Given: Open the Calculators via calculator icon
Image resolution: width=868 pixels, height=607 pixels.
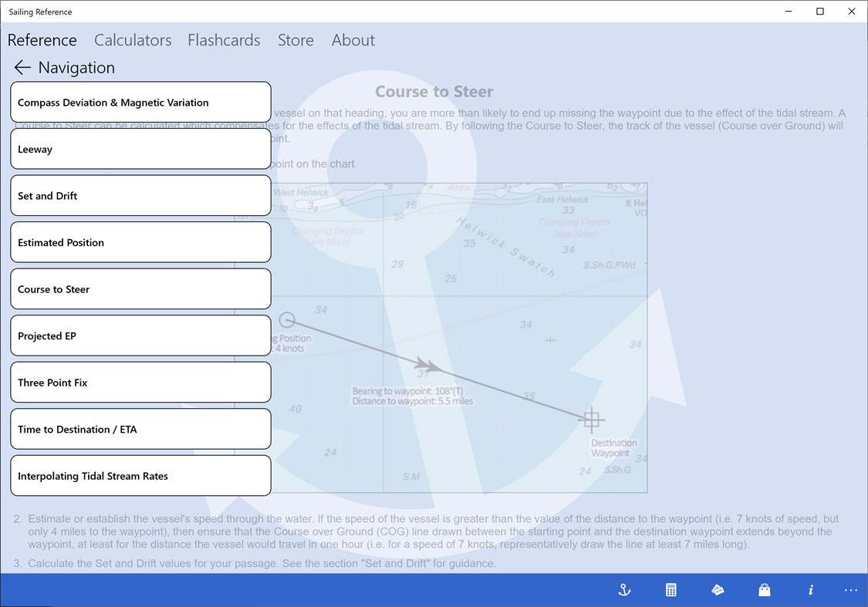Looking at the screenshot, I should (x=670, y=589).
